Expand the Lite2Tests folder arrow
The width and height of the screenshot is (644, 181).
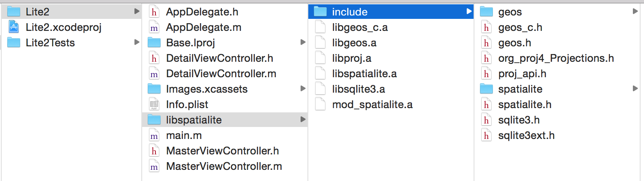coord(137,42)
